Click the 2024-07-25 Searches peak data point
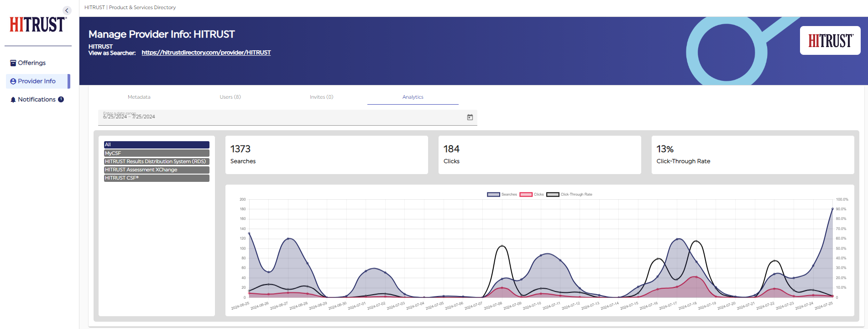 (832, 209)
